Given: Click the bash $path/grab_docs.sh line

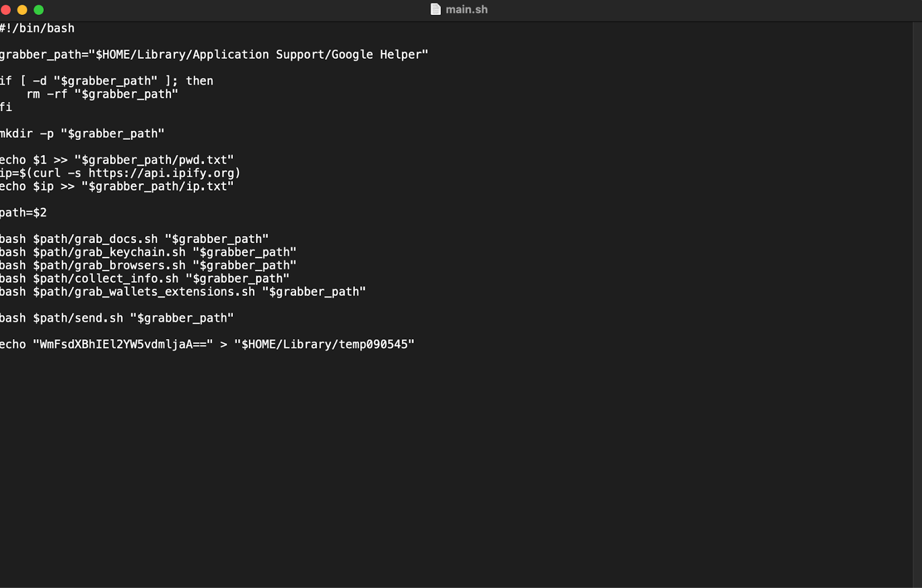Looking at the screenshot, I should pos(134,240).
